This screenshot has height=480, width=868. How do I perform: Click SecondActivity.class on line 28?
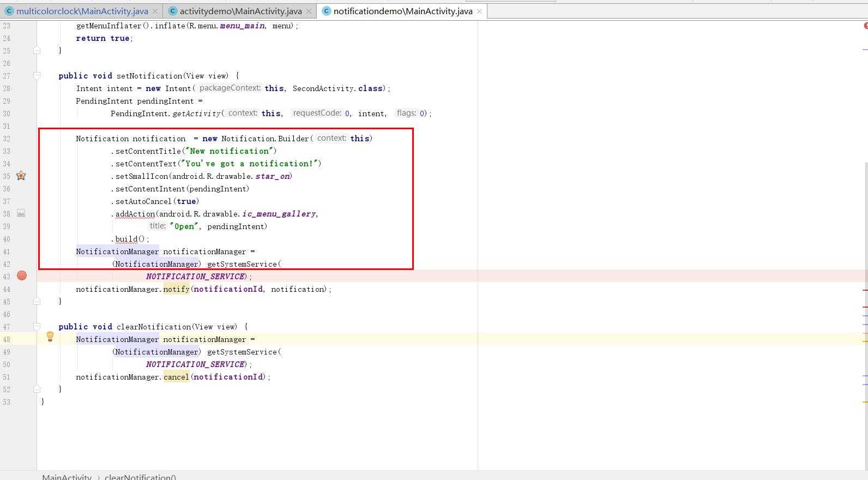pos(337,88)
